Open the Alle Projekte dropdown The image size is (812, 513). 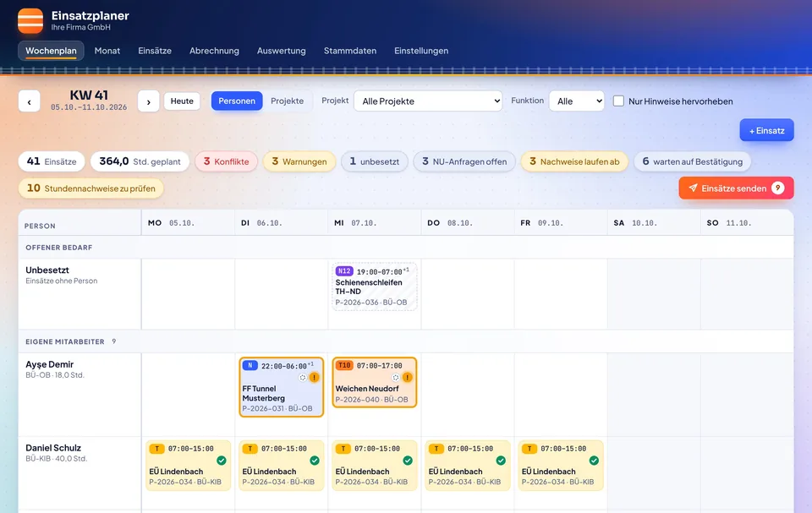click(428, 101)
